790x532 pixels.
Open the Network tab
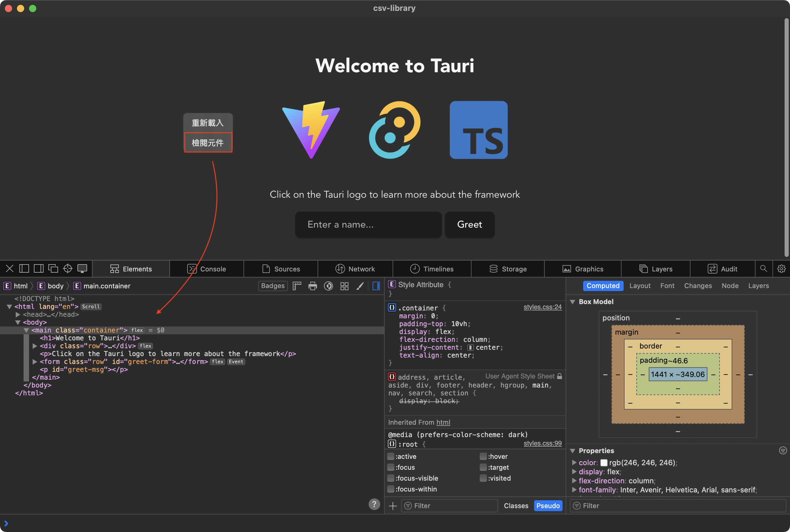point(355,269)
